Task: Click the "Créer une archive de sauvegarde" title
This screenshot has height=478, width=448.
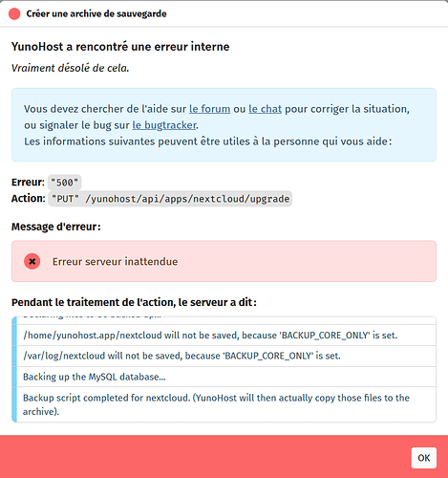Action: click(96, 13)
